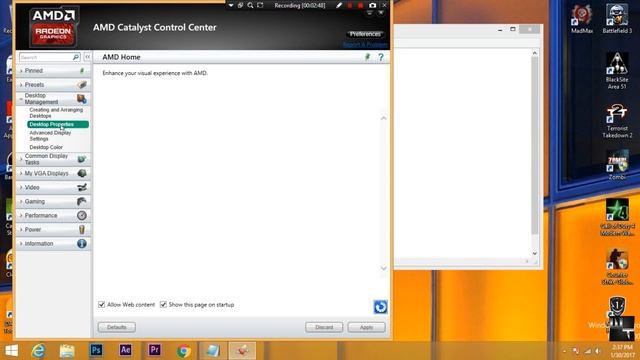Click the Report a Problem link

pyautogui.click(x=364, y=44)
